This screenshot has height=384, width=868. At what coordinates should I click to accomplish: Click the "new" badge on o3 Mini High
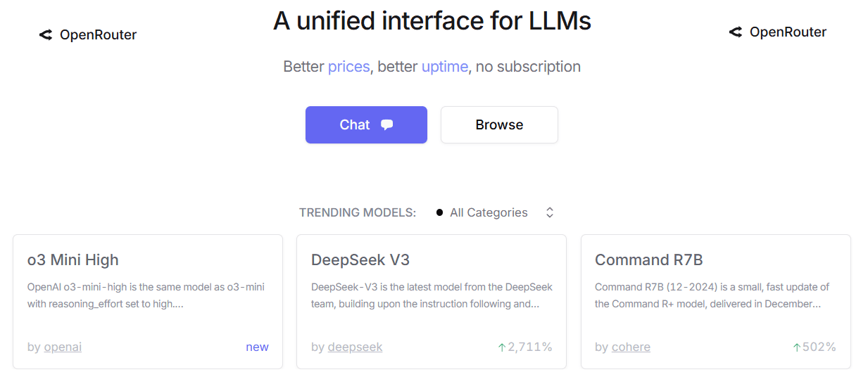(x=257, y=347)
